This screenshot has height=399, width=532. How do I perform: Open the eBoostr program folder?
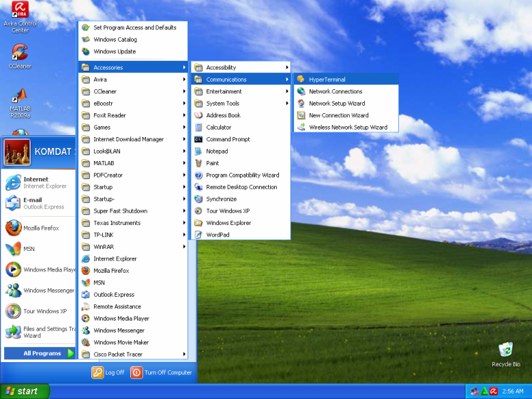pos(133,103)
